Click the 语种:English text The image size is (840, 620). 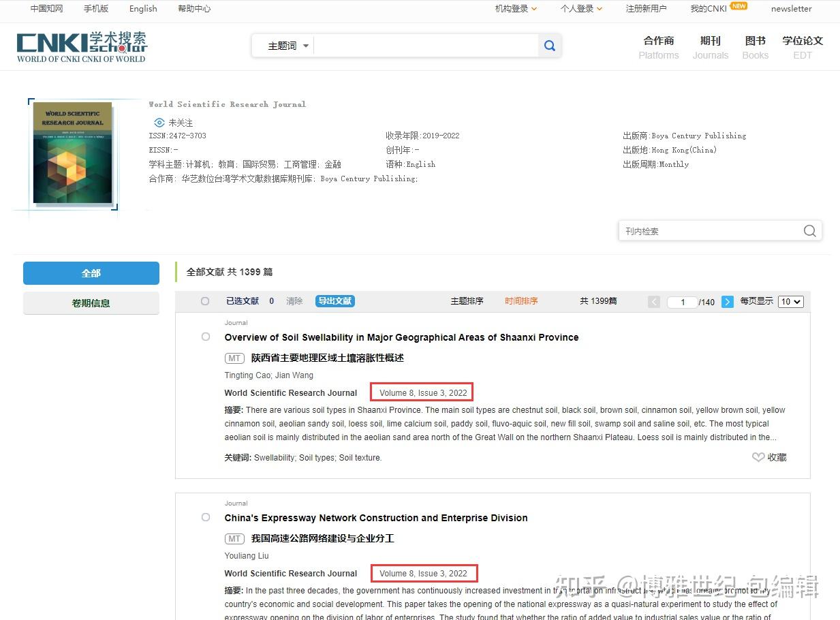coord(411,164)
